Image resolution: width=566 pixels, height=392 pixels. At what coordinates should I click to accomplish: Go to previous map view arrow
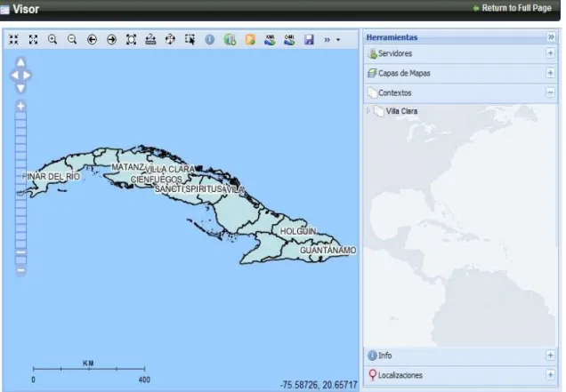pyautogui.click(x=92, y=39)
